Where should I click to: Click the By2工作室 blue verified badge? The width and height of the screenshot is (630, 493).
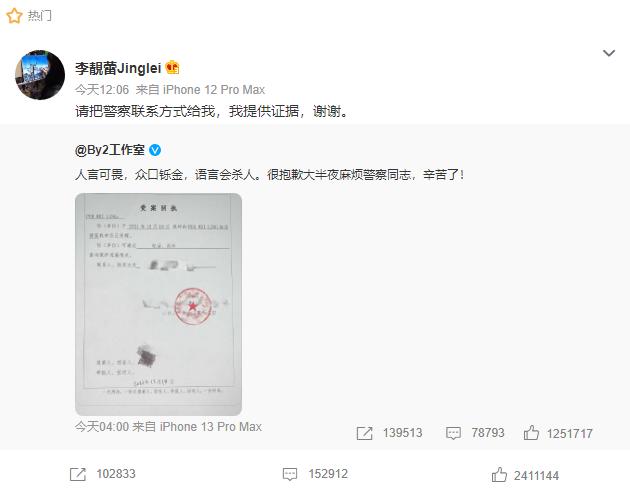tap(155, 150)
